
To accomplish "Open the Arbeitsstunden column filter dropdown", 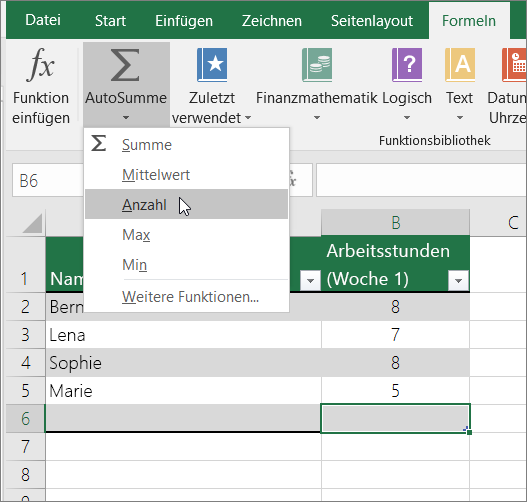I will [458, 280].
